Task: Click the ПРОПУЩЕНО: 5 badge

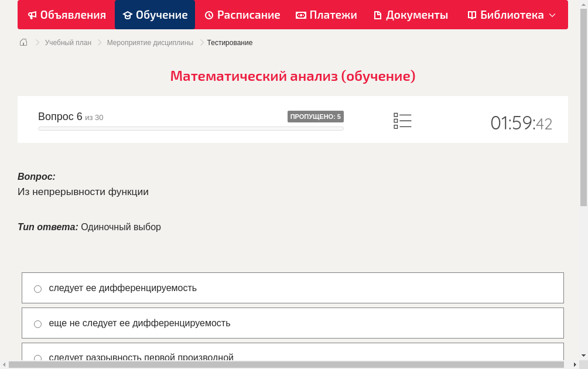Action: 316,116
